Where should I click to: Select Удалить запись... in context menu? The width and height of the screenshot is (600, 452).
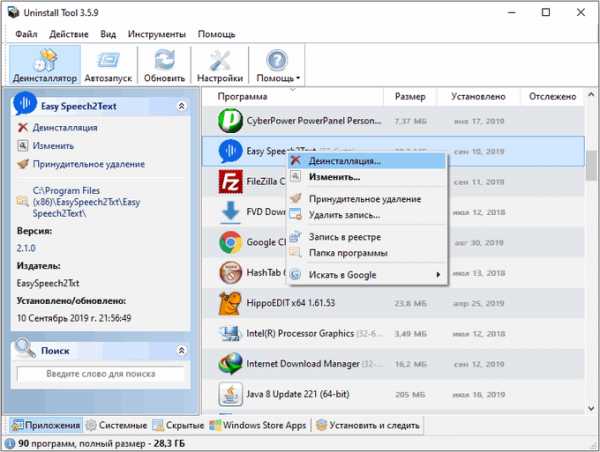367,215
